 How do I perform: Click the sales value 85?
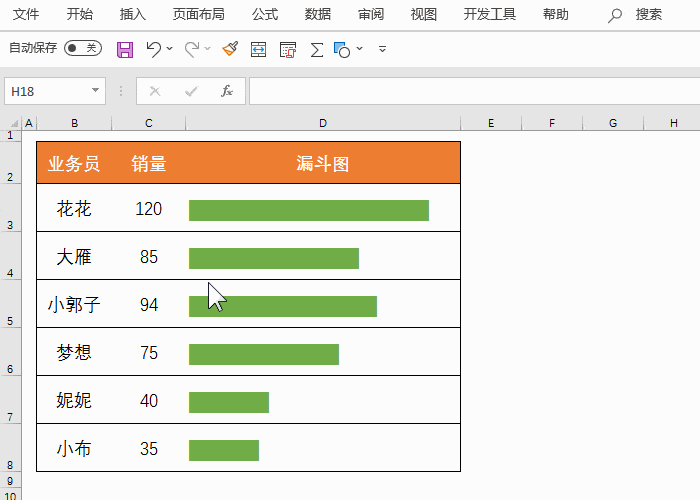tap(149, 256)
